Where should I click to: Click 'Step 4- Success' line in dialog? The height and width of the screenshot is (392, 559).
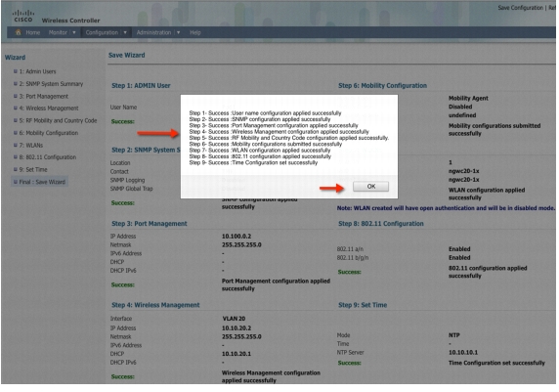coord(279,132)
